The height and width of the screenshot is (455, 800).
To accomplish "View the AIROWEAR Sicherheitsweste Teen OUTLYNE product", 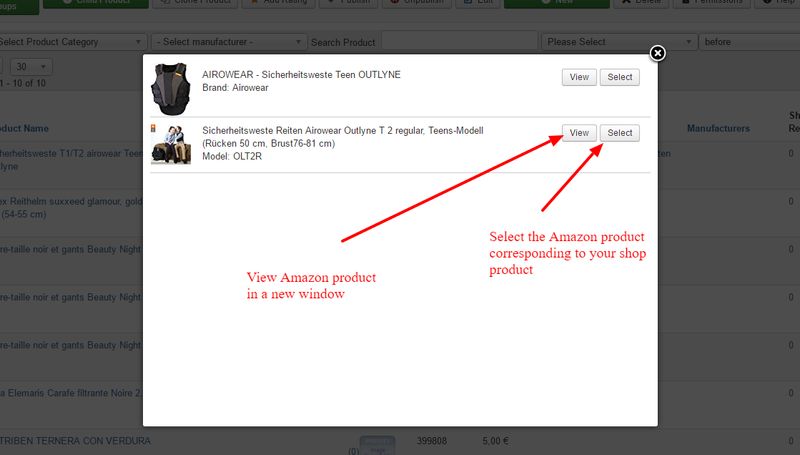I will (x=579, y=77).
